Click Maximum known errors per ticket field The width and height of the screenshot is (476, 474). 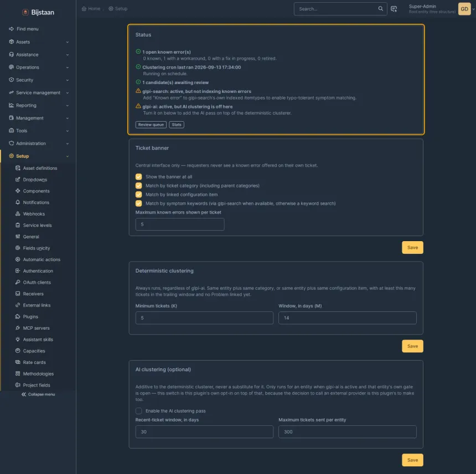click(x=180, y=225)
